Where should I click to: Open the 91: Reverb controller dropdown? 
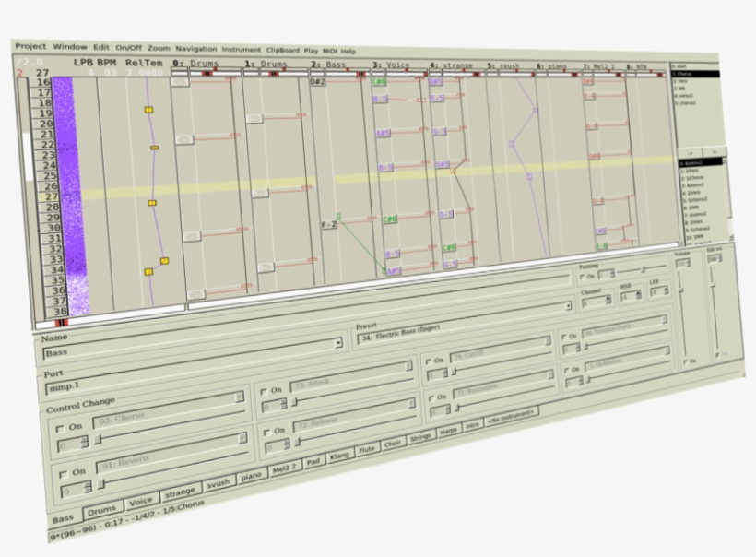coord(242,438)
